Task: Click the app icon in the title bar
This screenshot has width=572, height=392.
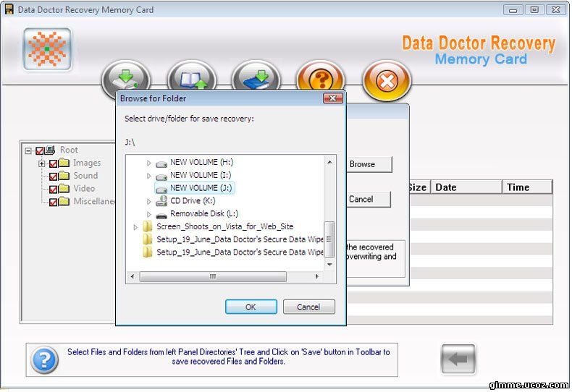Action: 9,9
